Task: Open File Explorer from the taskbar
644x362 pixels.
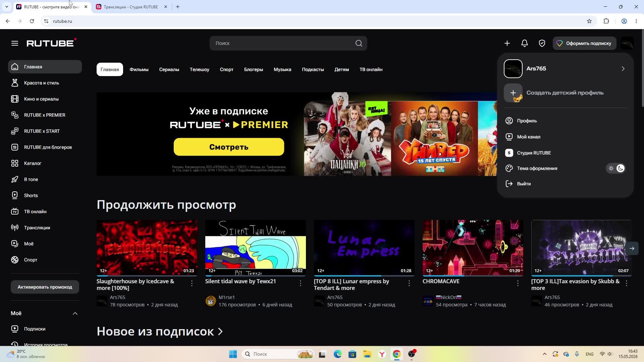Action: [367, 354]
